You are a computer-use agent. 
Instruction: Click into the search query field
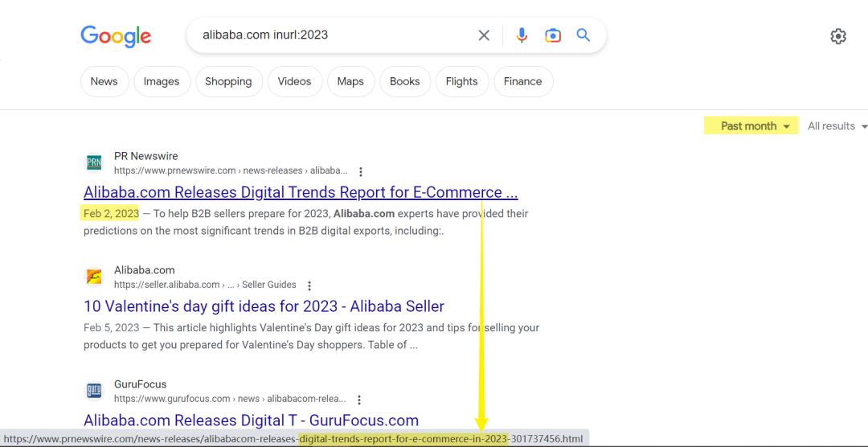[330, 35]
